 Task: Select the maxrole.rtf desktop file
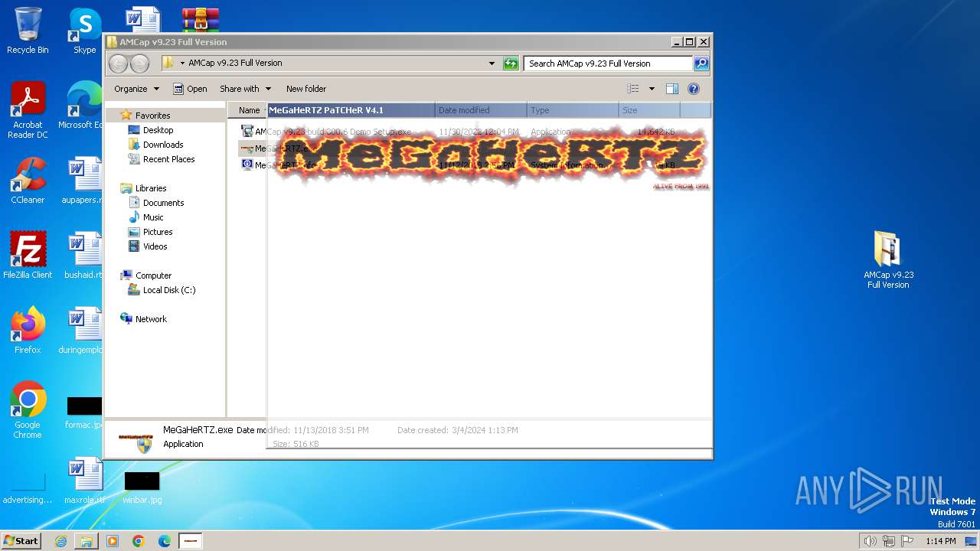tap(85, 481)
